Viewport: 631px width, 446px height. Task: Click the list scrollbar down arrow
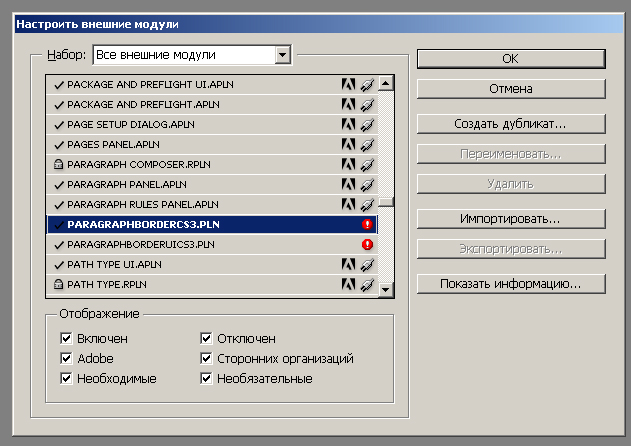(386, 289)
